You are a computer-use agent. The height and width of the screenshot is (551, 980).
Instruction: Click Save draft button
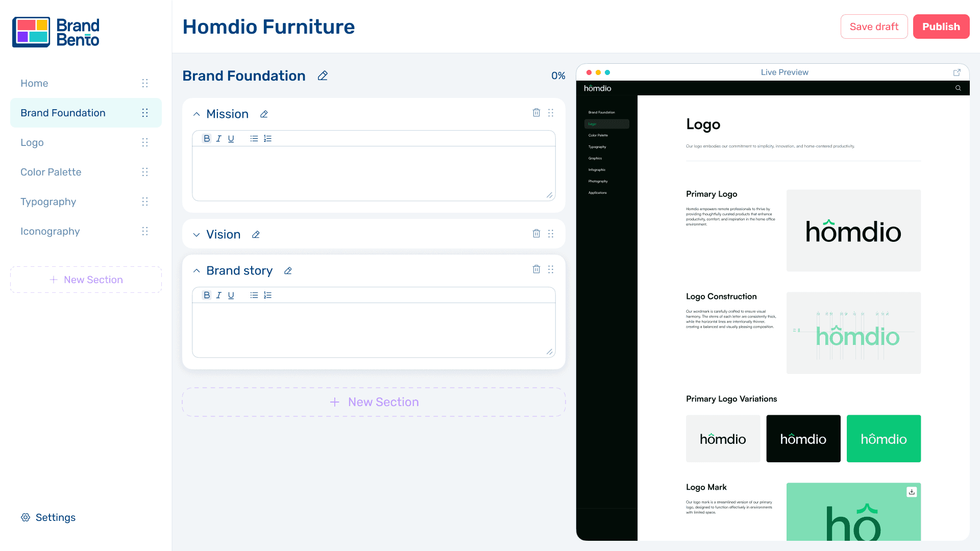[x=874, y=27]
